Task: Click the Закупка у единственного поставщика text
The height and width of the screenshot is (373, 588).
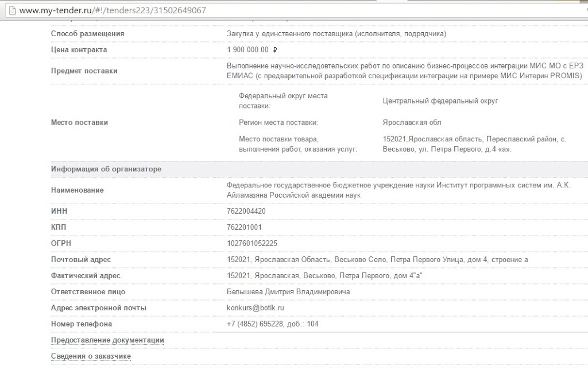Action: [x=336, y=34]
